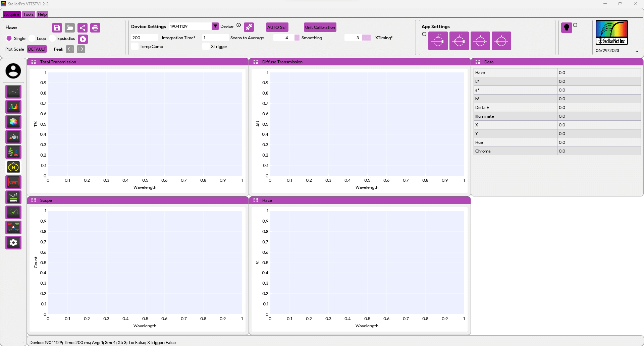Click the share icon in Haze panel
Screen dimensions: 644x346
pos(83,28)
